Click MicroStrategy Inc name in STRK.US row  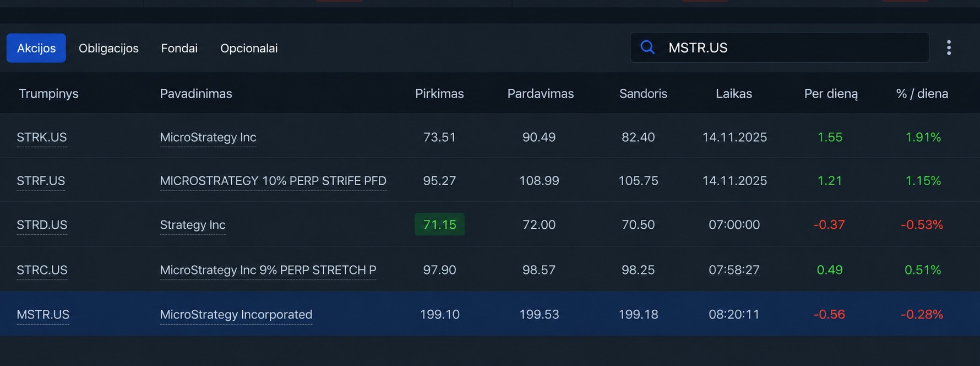[208, 137]
